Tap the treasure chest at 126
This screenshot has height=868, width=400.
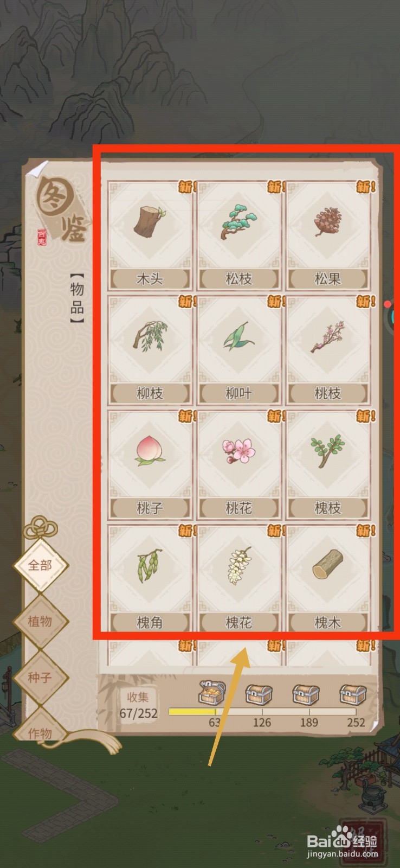pos(259,694)
